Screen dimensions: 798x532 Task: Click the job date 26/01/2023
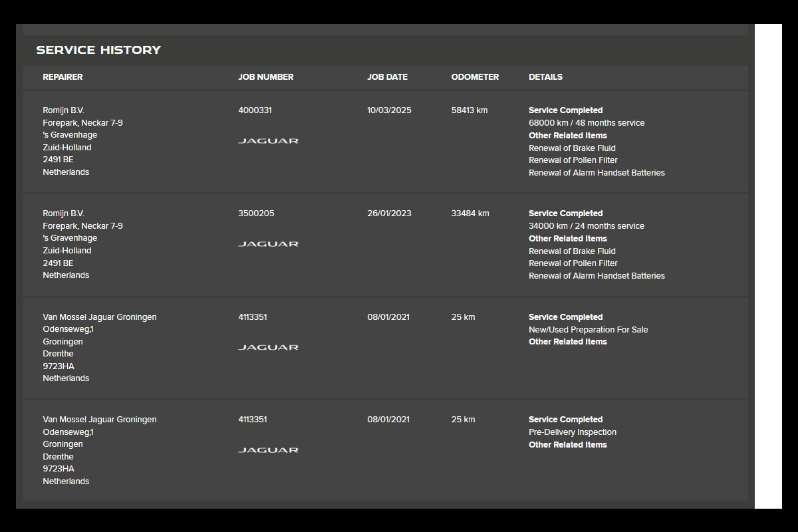coord(389,213)
